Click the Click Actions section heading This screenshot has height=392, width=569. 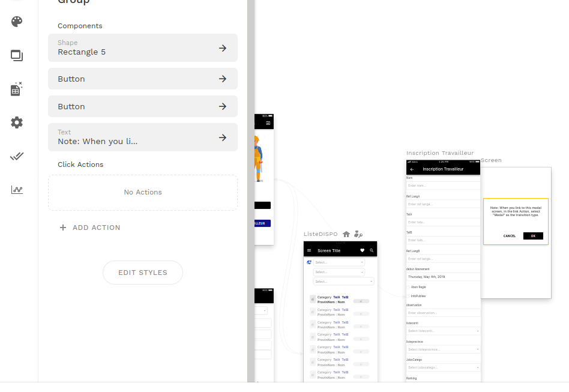80,164
